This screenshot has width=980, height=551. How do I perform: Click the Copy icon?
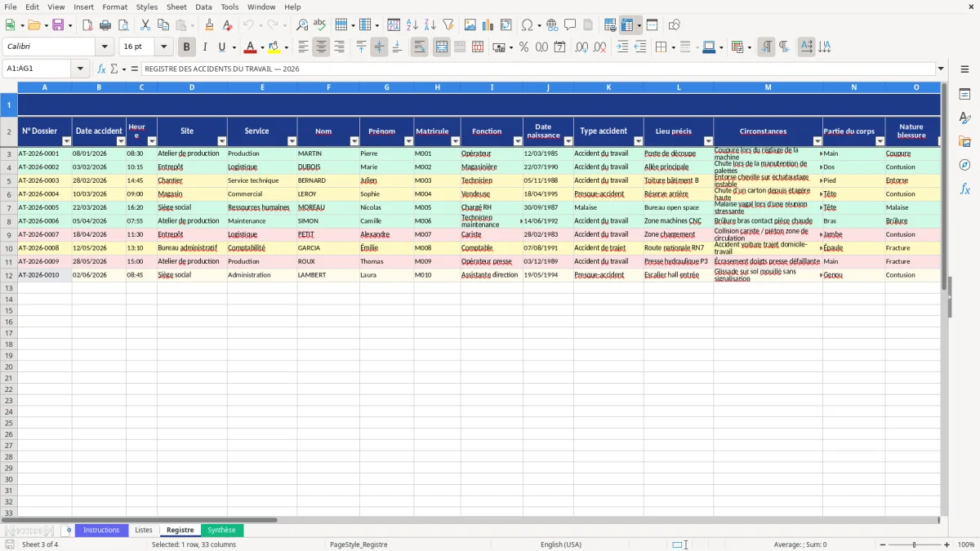pyautogui.click(x=163, y=25)
